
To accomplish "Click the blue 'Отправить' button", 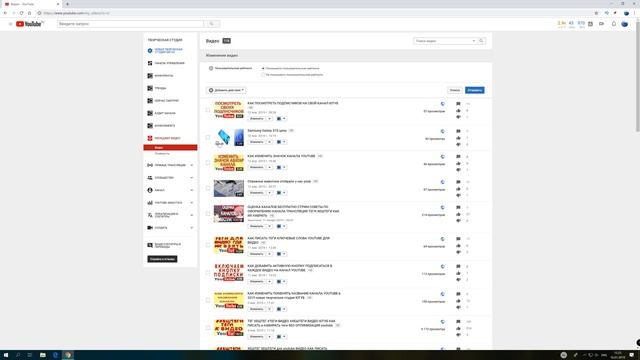I will [475, 90].
